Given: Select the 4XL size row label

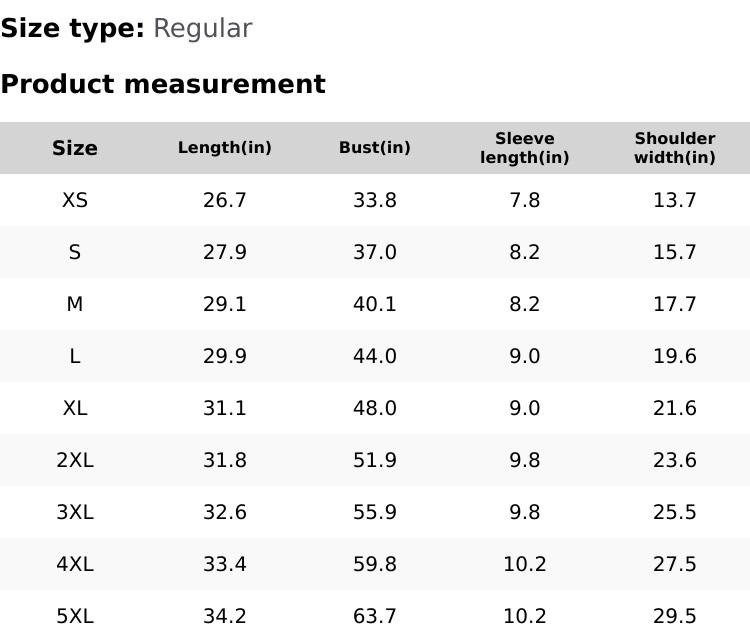Looking at the screenshot, I should coord(75,564).
